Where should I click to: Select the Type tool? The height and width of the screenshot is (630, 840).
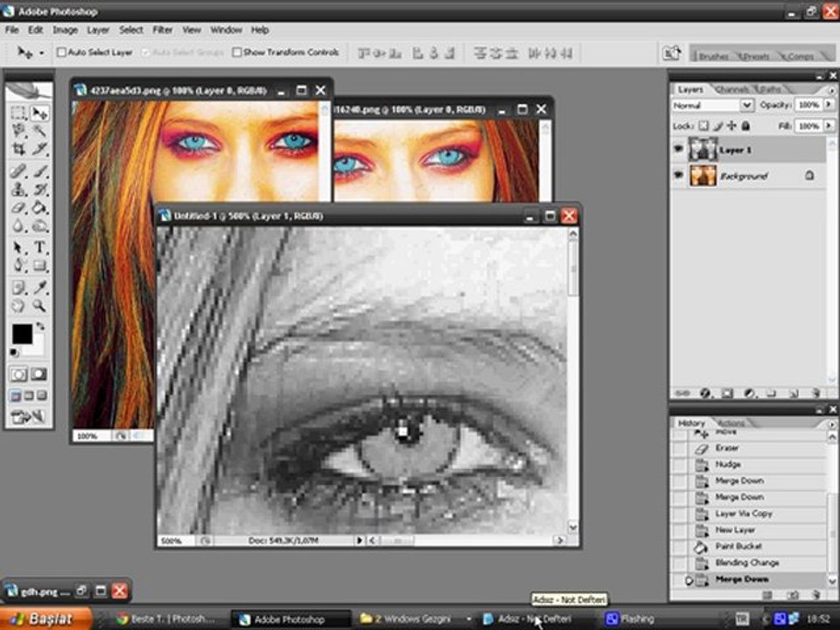(39, 247)
